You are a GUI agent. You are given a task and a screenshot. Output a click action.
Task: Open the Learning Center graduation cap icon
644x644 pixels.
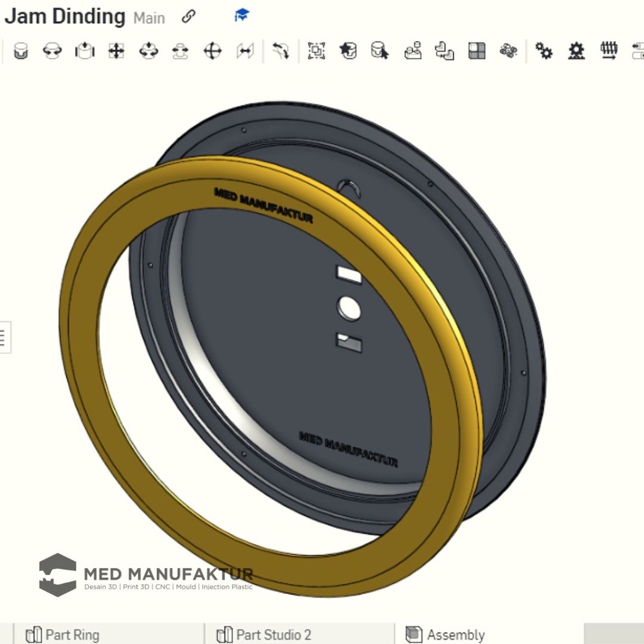tap(242, 15)
